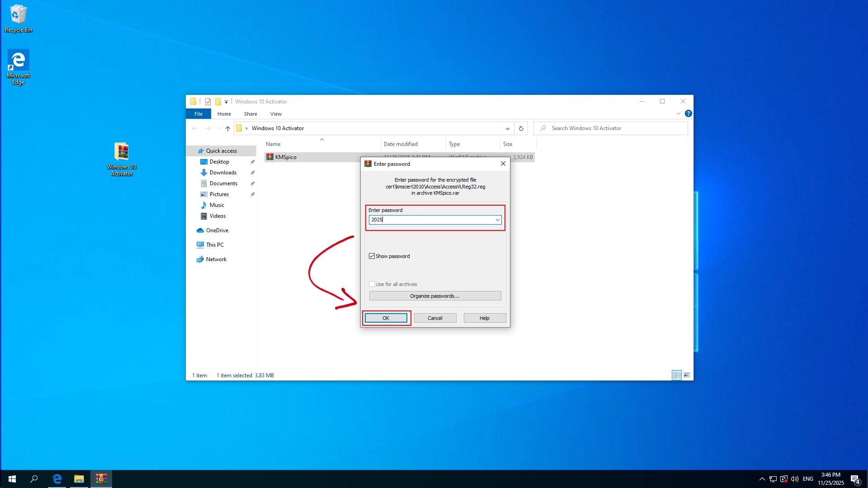Expand the address bar history dropdown
This screenshot has width=868, height=488.
pyautogui.click(x=507, y=128)
